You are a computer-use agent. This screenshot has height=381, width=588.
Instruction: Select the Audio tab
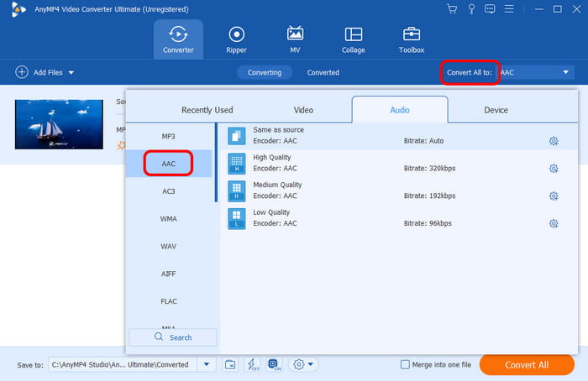pyautogui.click(x=400, y=110)
